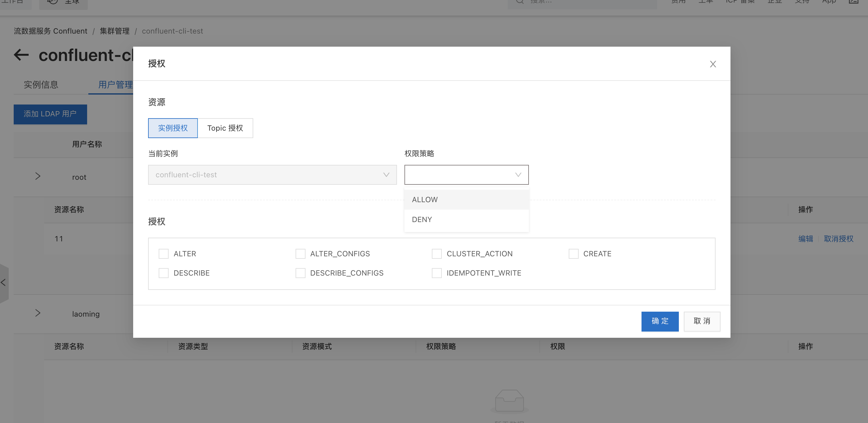
Task: Expand the laoming user row
Action: pos(38,313)
